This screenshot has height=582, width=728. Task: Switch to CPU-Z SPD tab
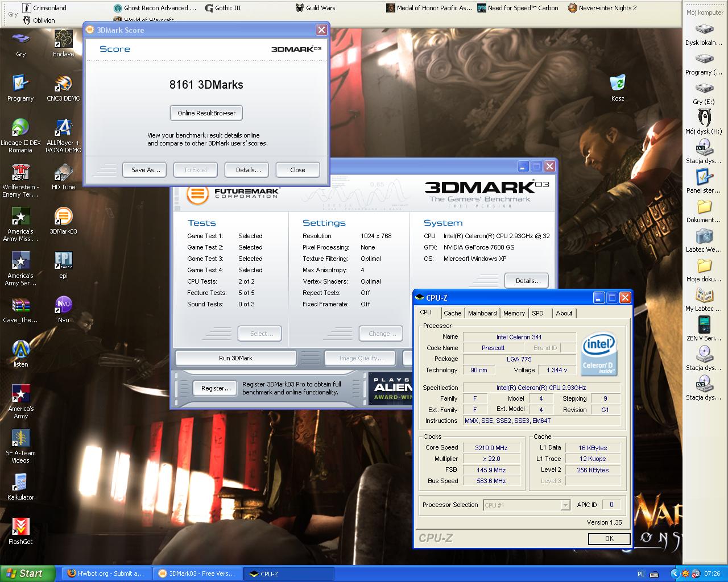538,313
